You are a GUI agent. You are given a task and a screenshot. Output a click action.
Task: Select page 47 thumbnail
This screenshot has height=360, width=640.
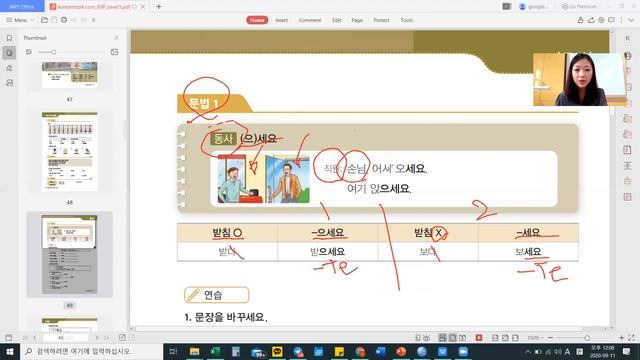69,75
